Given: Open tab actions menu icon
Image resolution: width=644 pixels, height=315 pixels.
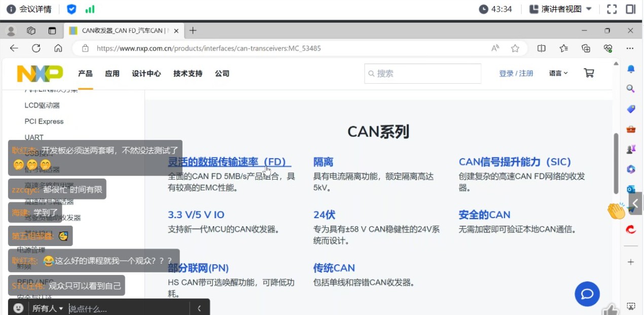Looking at the screenshot, I should 52,31.
